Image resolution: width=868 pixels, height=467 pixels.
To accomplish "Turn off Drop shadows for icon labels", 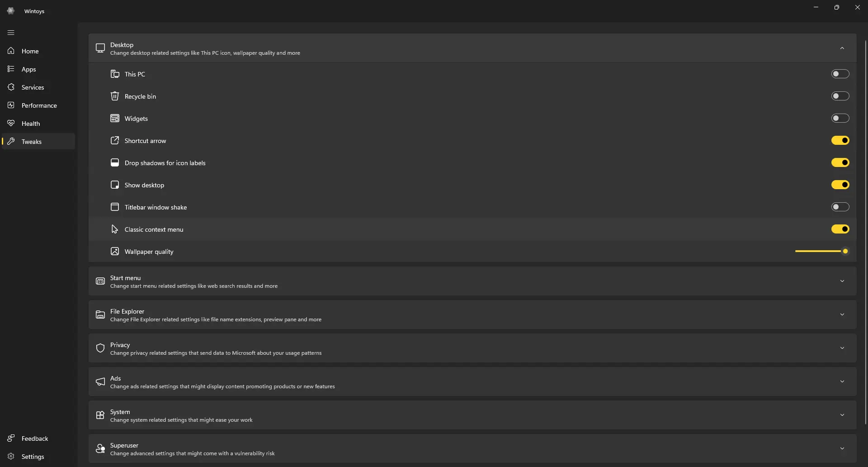I will click(x=840, y=162).
